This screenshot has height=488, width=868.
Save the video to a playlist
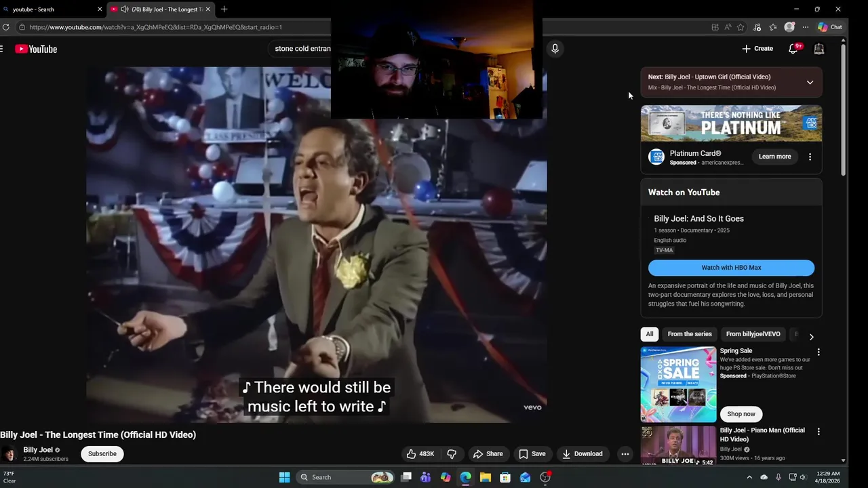(x=532, y=454)
